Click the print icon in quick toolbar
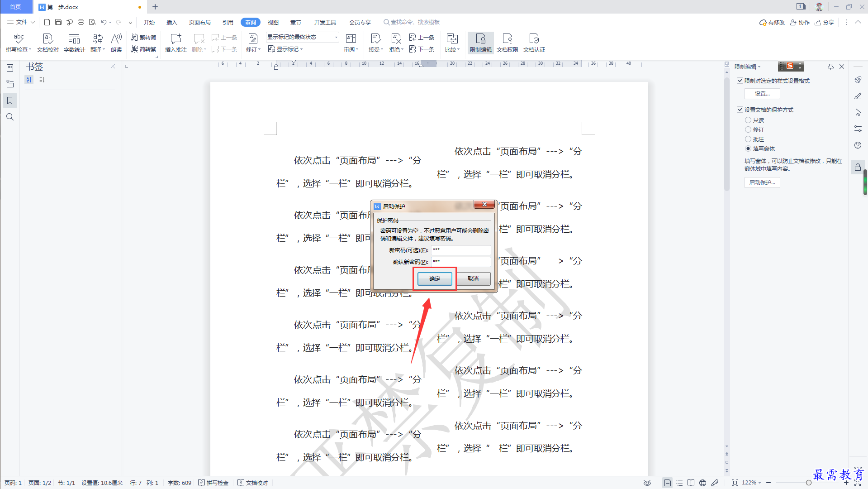 click(81, 22)
